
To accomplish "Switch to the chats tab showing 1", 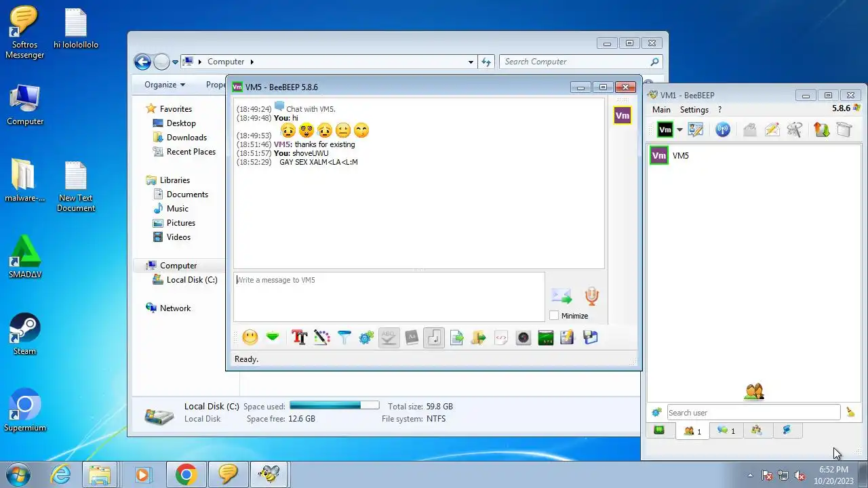I will (726, 430).
